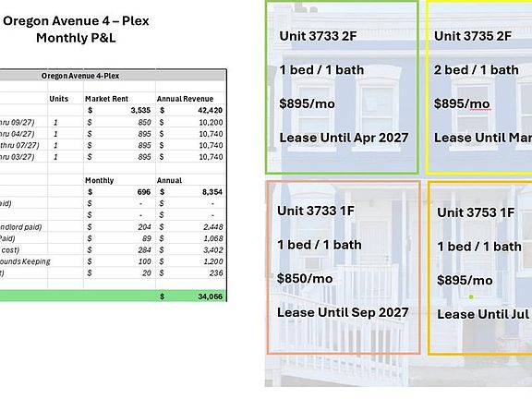Select the 'ndlord paid)' row label
The height and width of the screenshot is (399, 532).
pyautogui.click(x=20, y=227)
